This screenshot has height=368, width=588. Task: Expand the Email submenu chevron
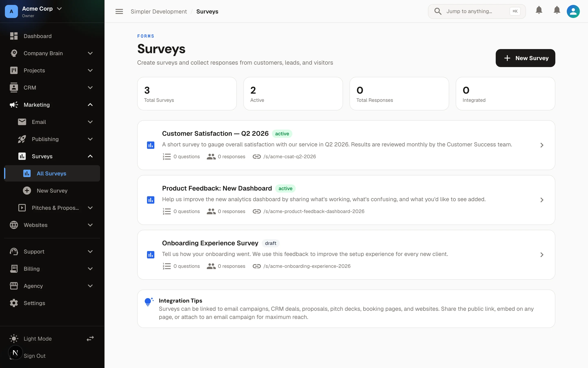pos(90,122)
